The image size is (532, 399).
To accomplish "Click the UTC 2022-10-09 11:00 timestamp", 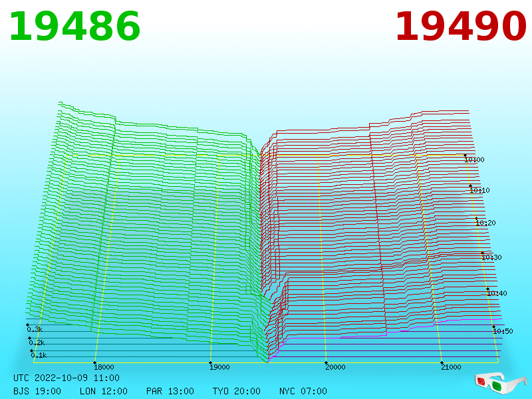I will [66, 378].
